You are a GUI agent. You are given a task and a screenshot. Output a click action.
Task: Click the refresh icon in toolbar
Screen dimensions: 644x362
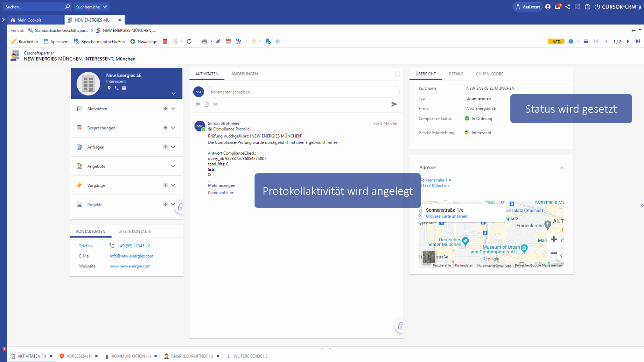[189, 41]
